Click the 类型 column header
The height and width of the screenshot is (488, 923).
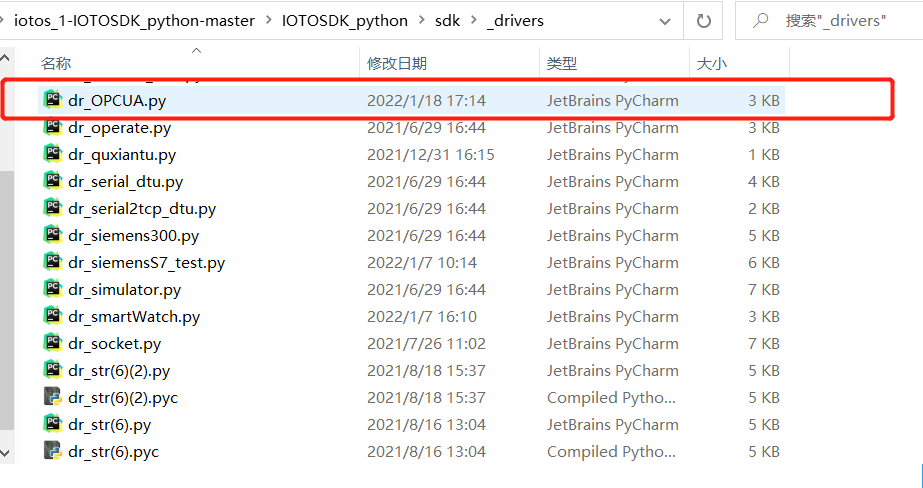562,63
